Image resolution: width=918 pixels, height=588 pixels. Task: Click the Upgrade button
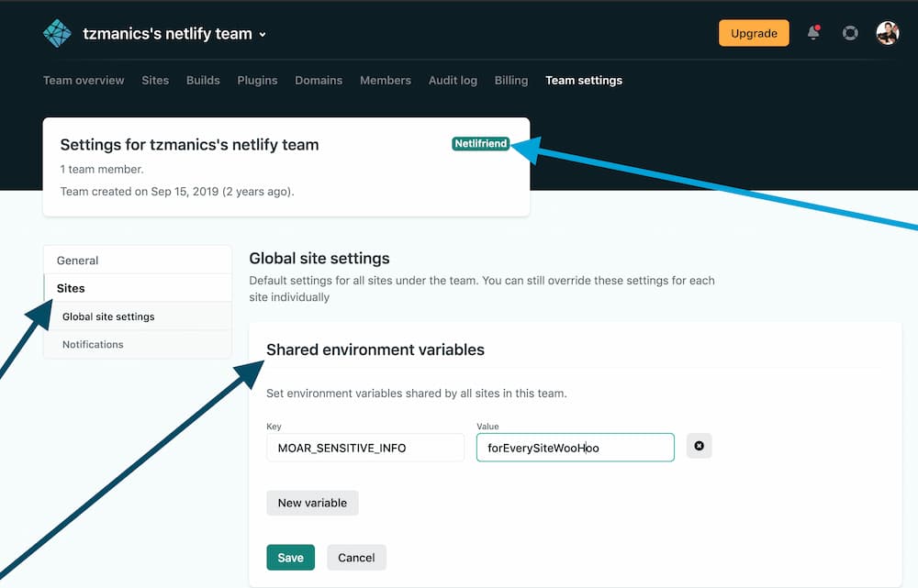[754, 32]
